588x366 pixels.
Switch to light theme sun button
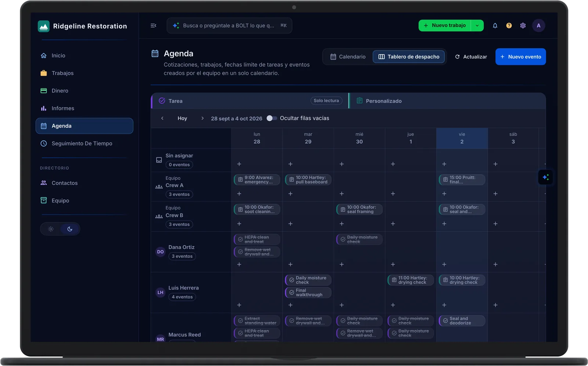tap(51, 229)
